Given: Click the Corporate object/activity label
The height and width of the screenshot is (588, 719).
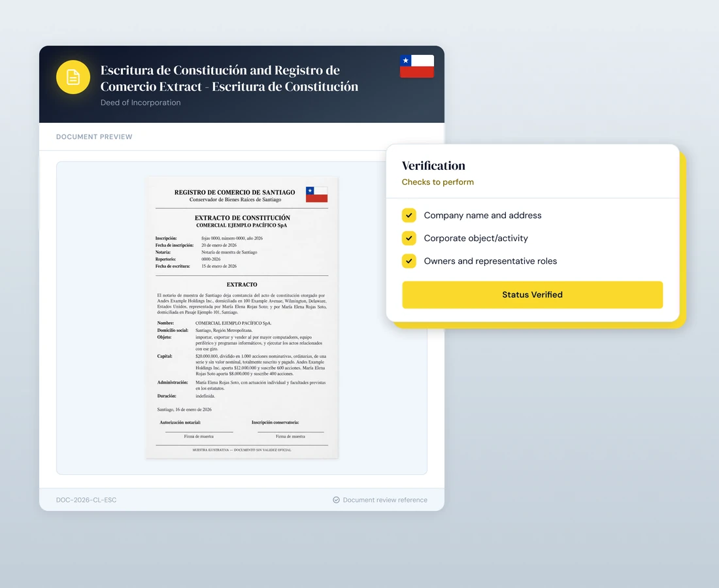Looking at the screenshot, I should tap(475, 238).
